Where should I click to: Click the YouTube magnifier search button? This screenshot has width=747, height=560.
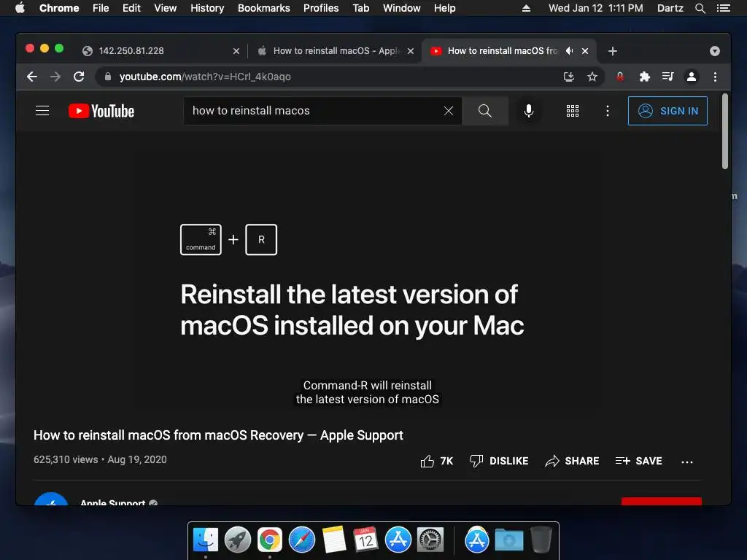click(484, 111)
